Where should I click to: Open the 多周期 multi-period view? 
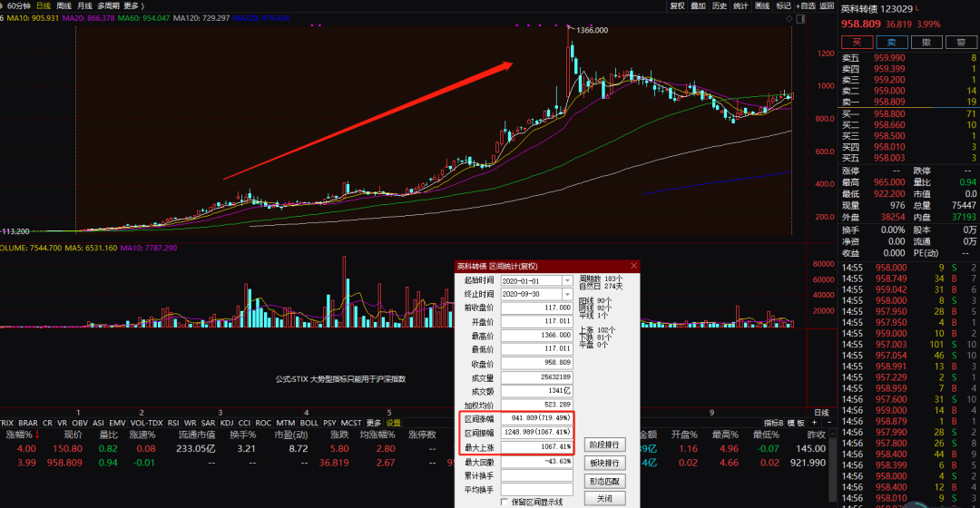pos(108,5)
